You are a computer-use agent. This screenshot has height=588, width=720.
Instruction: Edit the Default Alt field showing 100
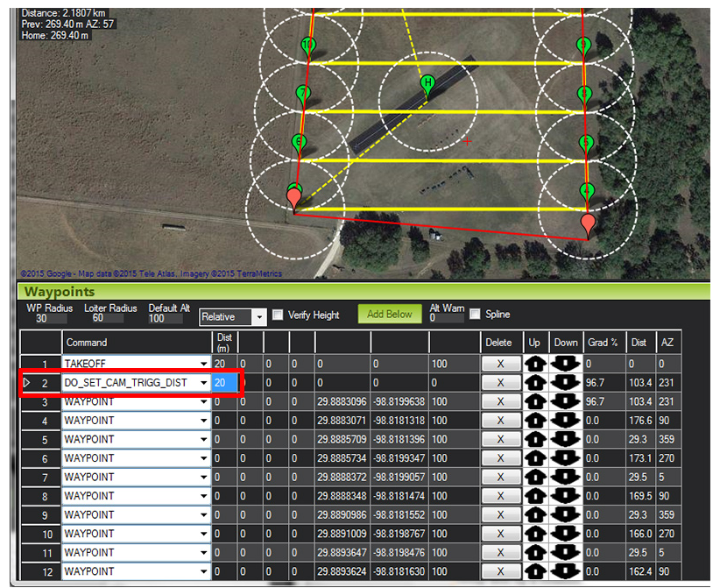pyautogui.click(x=165, y=318)
